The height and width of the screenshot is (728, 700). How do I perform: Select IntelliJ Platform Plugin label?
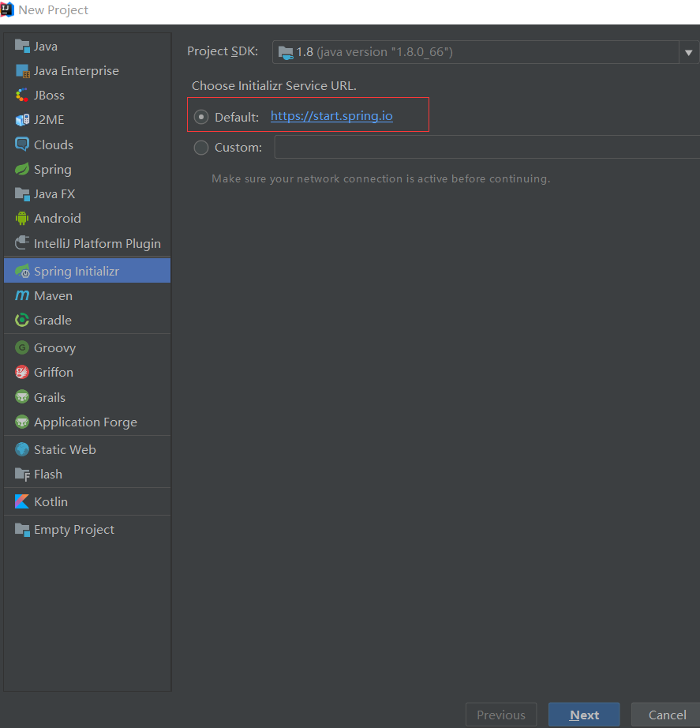tap(97, 244)
